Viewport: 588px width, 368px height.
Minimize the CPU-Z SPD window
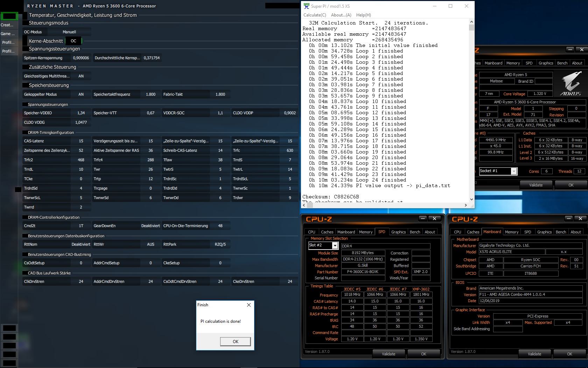click(x=423, y=218)
